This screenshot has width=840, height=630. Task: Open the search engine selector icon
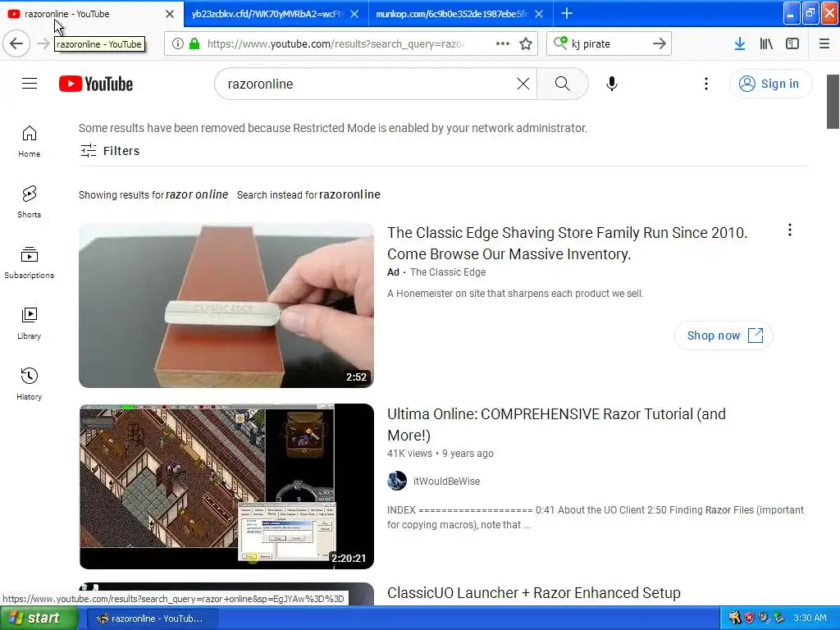(560, 43)
